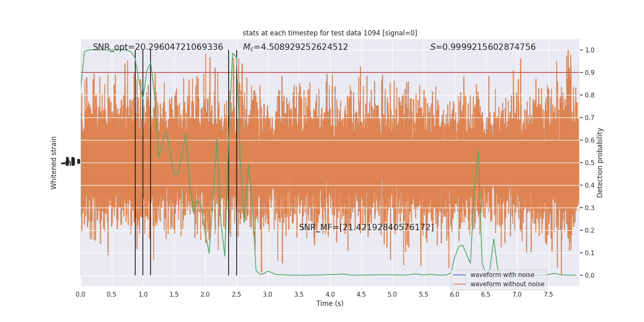Click time axis tick label 6.5

(x=486, y=295)
